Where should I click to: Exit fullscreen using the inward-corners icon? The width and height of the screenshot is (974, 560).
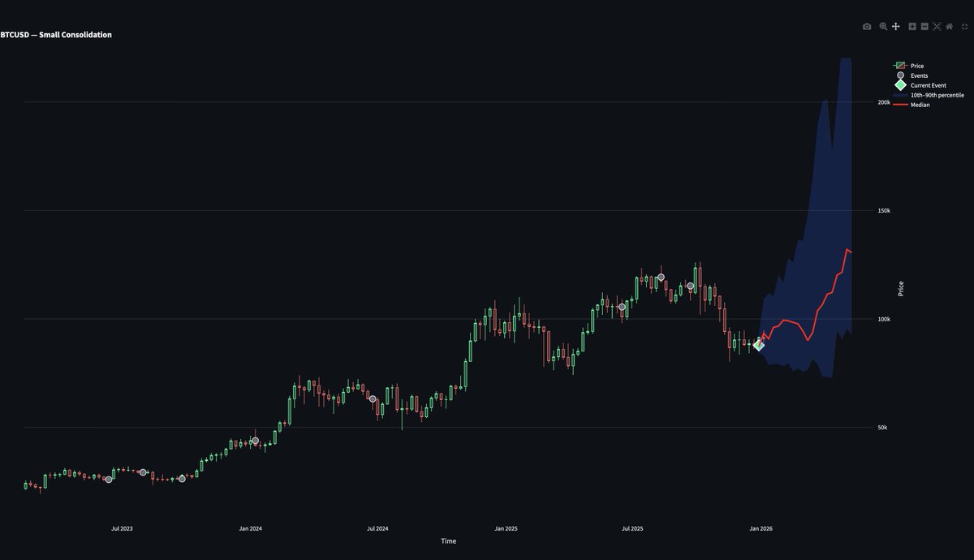tap(965, 27)
